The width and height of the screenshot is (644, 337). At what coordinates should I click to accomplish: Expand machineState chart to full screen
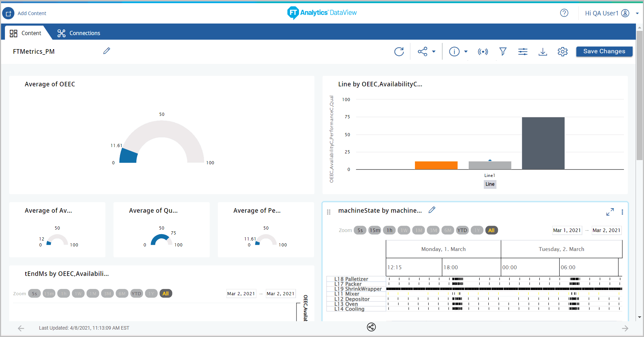(610, 212)
